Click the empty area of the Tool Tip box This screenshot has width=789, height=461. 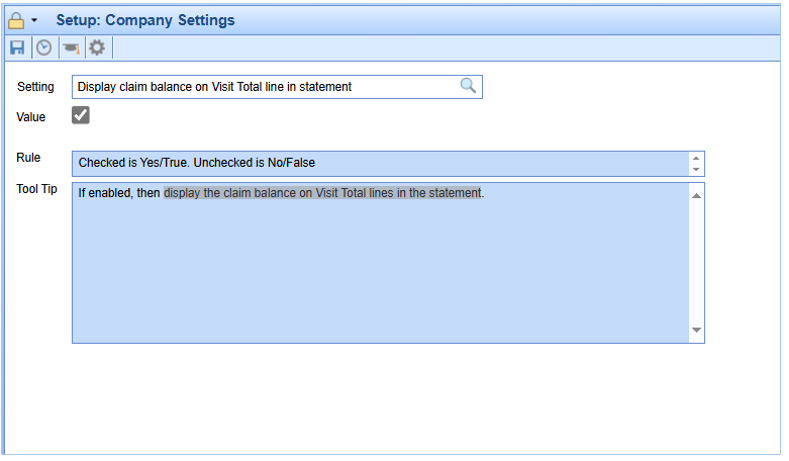point(380,272)
